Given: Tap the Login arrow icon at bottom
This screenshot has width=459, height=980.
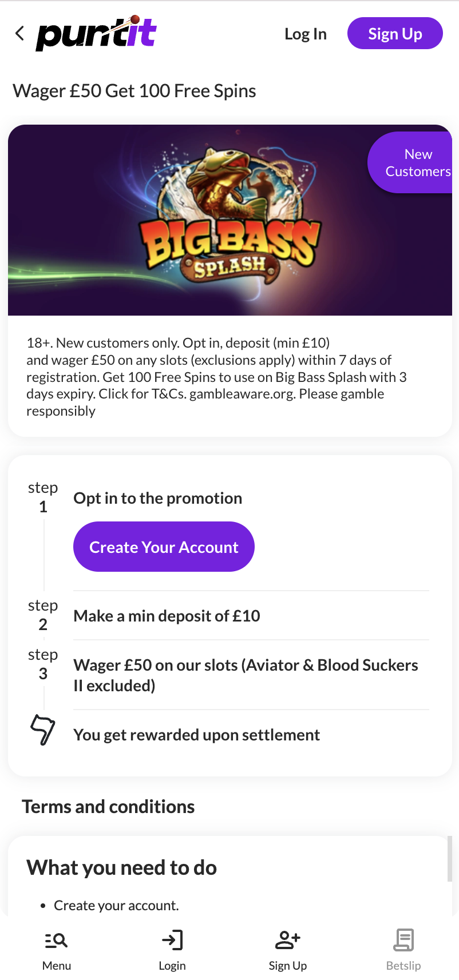Looking at the screenshot, I should coord(172,939).
